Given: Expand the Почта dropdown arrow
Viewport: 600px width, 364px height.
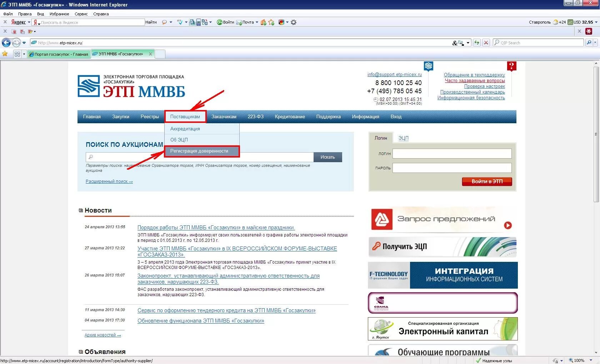Looking at the screenshot, I should 257,22.
